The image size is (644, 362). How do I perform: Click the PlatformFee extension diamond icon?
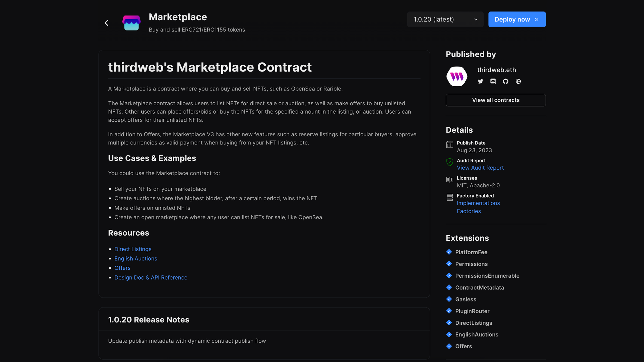click(449, 252)
